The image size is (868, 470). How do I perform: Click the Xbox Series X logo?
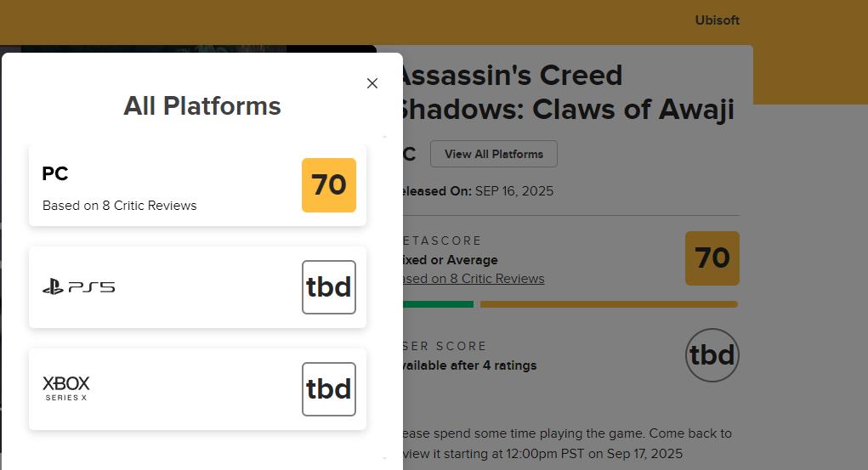[x=66, y=388]
